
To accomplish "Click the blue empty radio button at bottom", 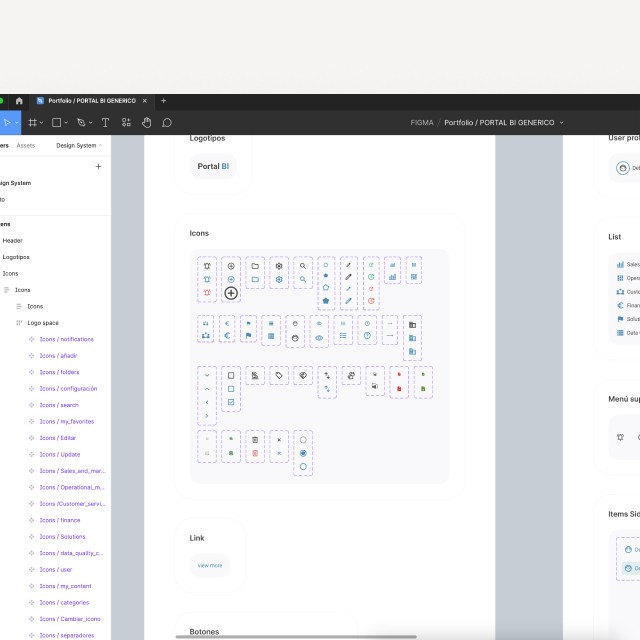I will coord(303,467).
